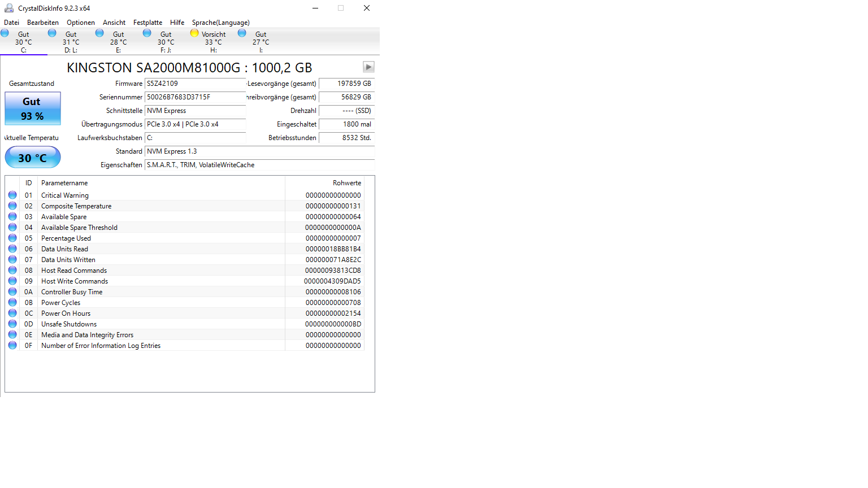The width and height of the screenshot is (868, 488).
Task: Click the Schnittstelle NVM Express field
Action: coord(196,111)
